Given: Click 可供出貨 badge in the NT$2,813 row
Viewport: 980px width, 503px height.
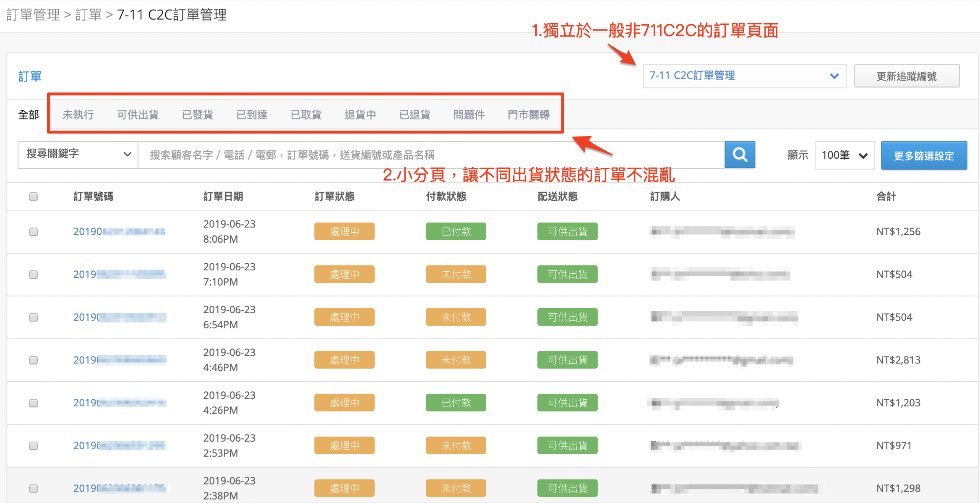Looking at the screenshot, I should click(568, 360).
